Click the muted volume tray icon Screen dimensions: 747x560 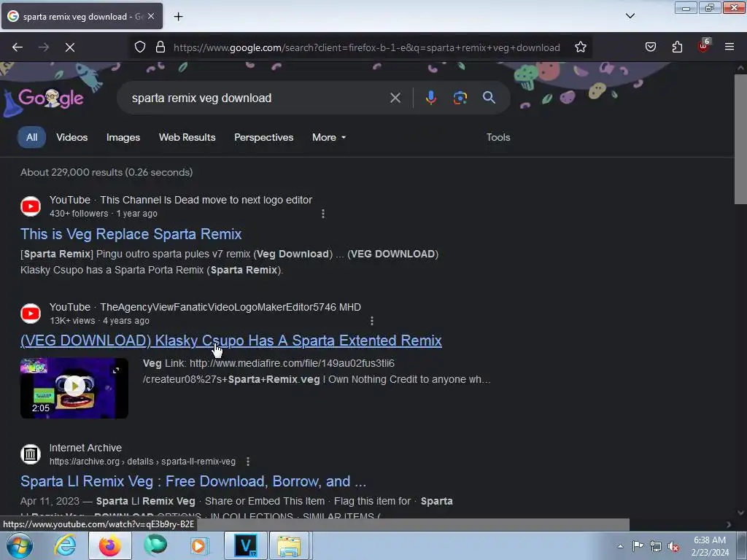[x=673, y=546]
